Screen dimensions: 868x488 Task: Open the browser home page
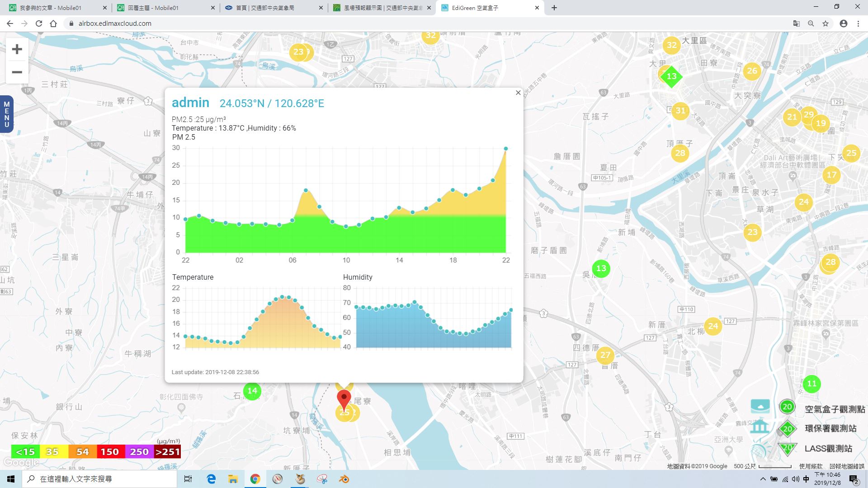pos(53,23)
